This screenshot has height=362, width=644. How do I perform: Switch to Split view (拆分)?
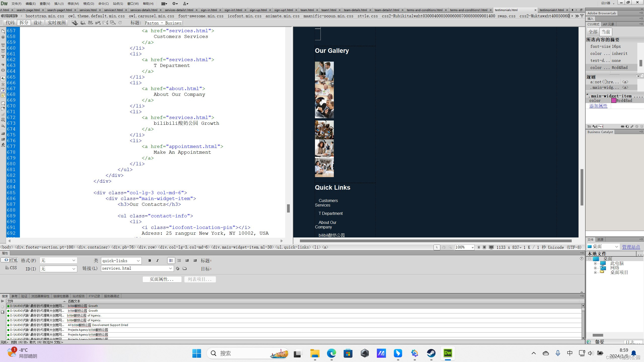pyautogui.click(x=24, y=23)
